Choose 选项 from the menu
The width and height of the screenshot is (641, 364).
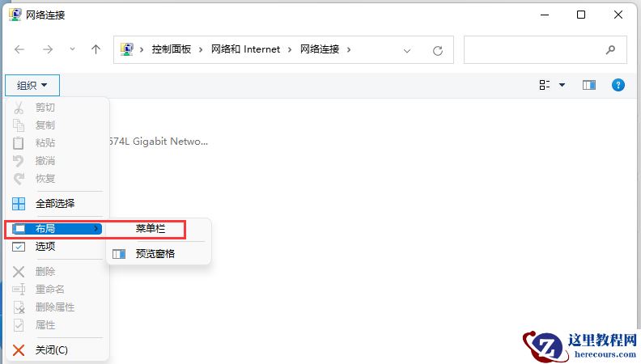57,247
